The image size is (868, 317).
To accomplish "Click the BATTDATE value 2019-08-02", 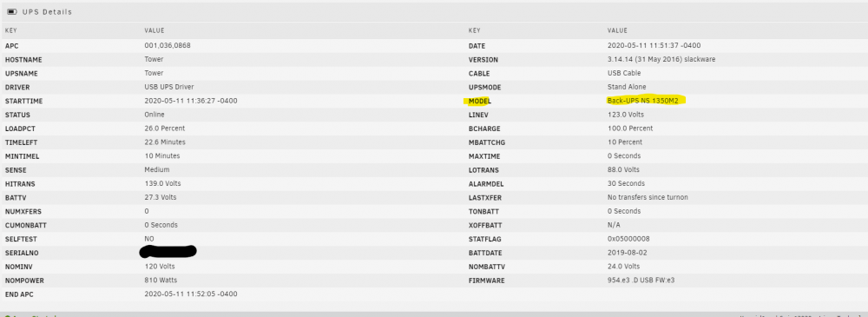I will 626,253.
